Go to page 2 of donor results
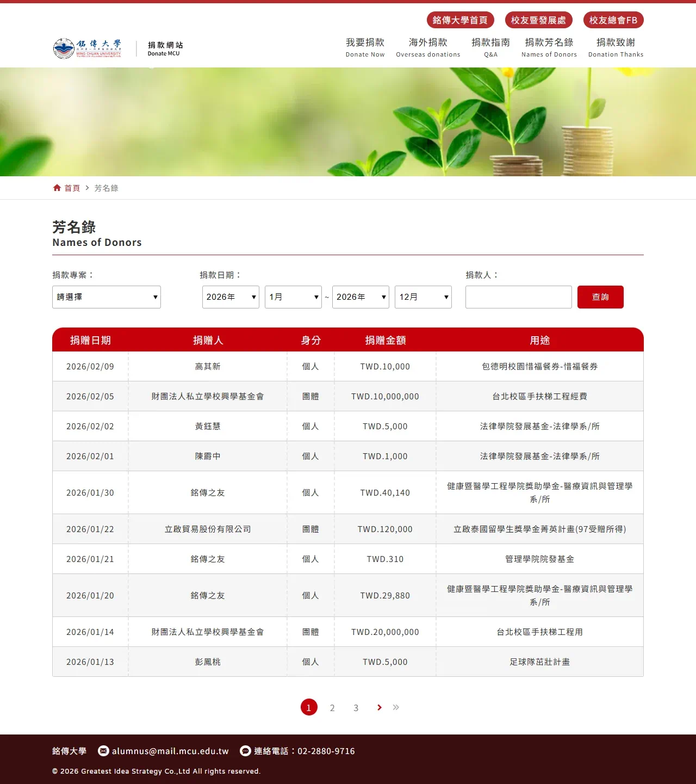 coord(332,707)
